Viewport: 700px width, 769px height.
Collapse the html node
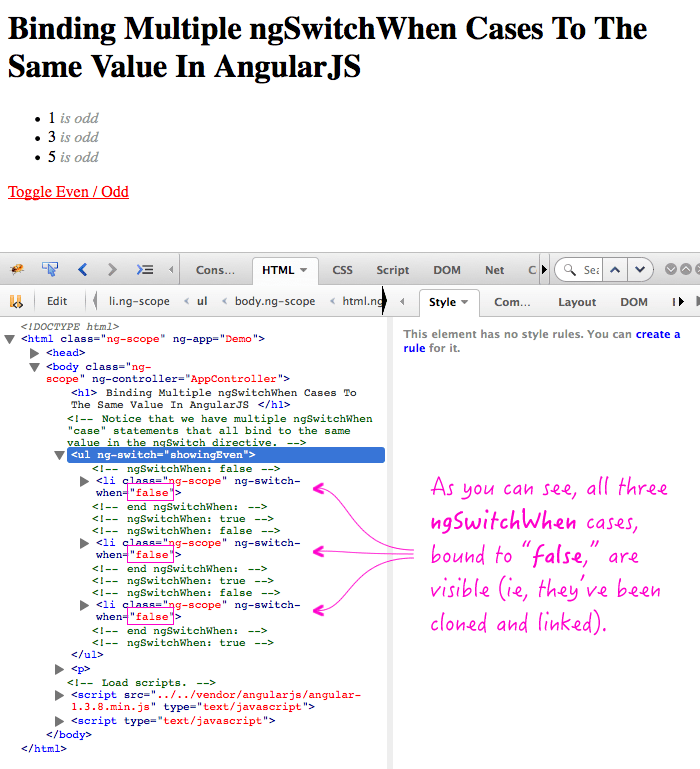click(x=9, y=339)
